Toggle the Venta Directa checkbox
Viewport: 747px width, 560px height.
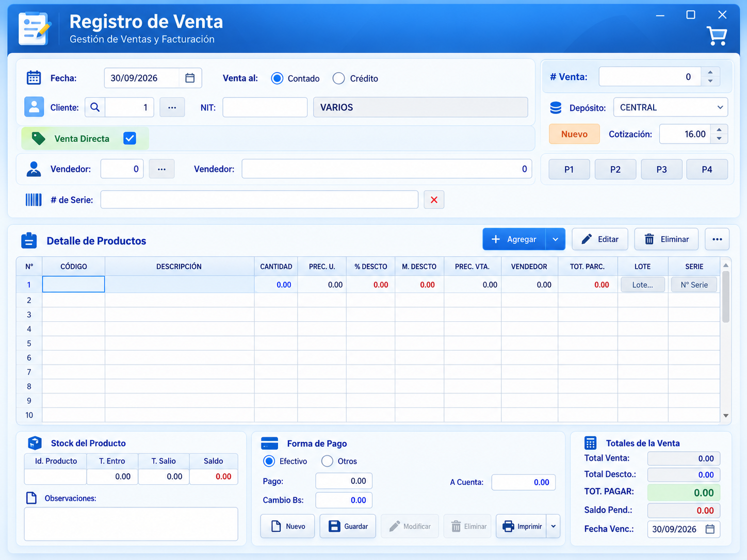point(129,138)
